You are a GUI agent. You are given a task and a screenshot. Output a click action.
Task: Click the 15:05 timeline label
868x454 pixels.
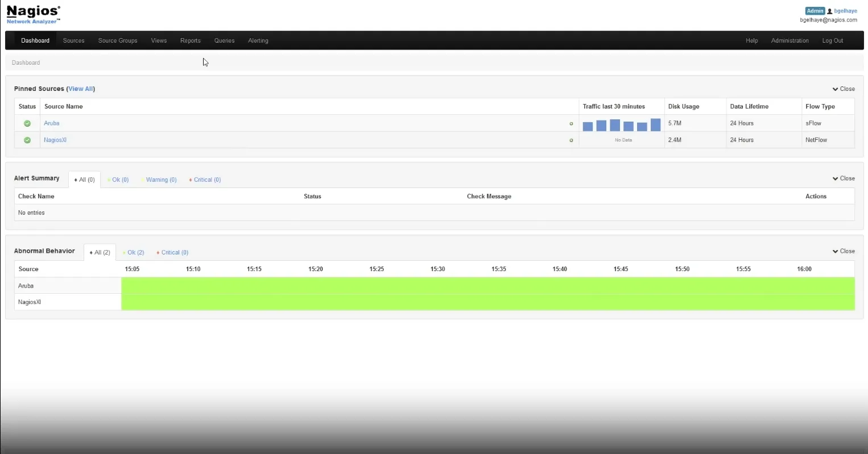point(132,269)
